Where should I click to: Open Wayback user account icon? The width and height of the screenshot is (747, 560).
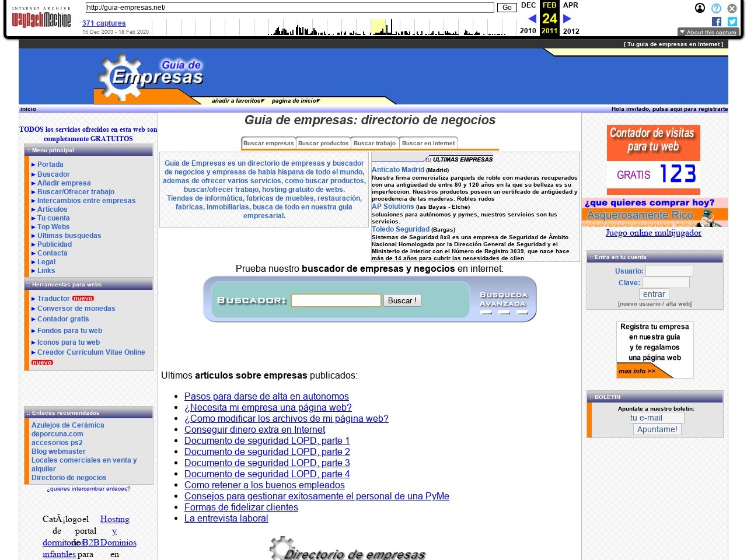click(700, 8)
